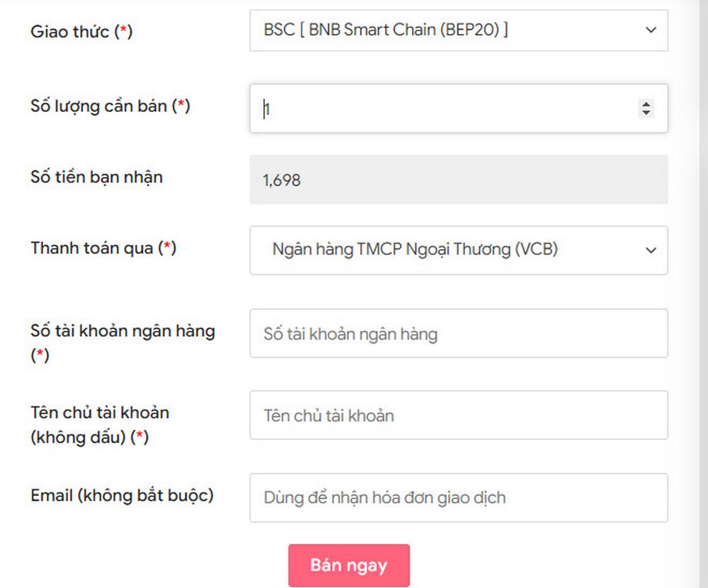Select the Số tài khoản ngân hàng input
Viewport: 708px width, 588px height.
click(x=458, y=333)
